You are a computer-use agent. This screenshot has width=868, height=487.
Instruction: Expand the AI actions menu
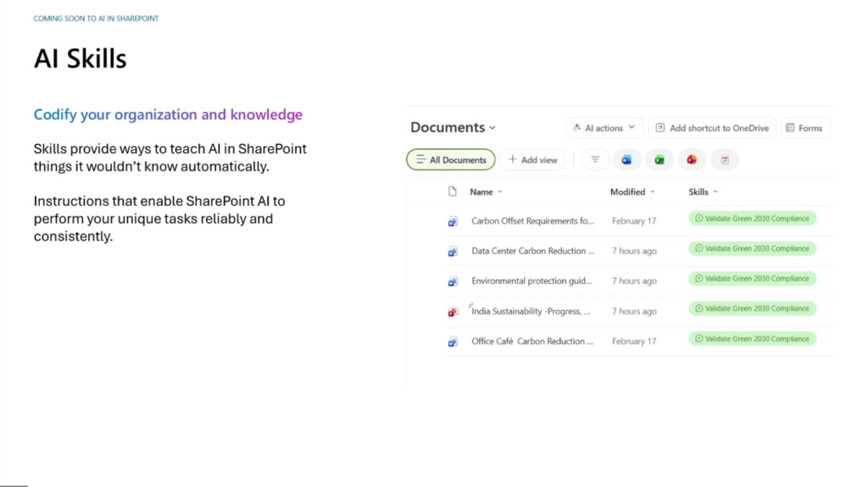point(604,128)
